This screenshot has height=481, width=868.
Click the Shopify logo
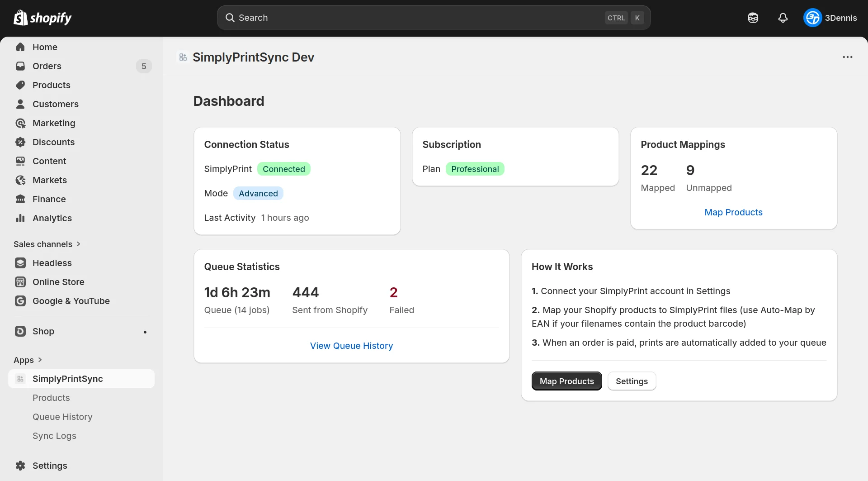point(42,18)
